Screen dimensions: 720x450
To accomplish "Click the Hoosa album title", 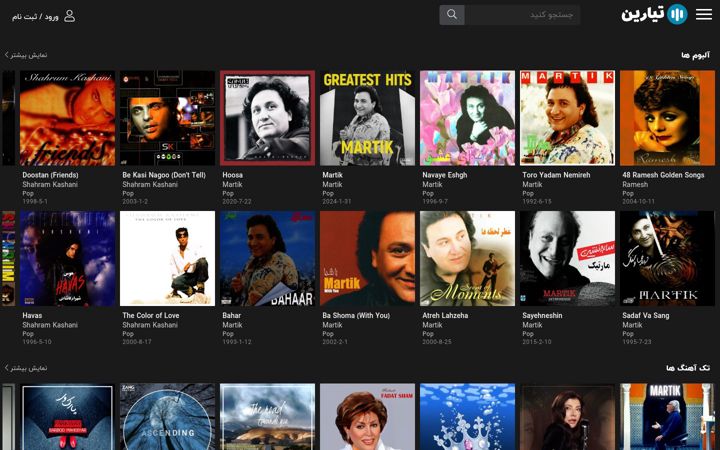I will pos(232,175).
